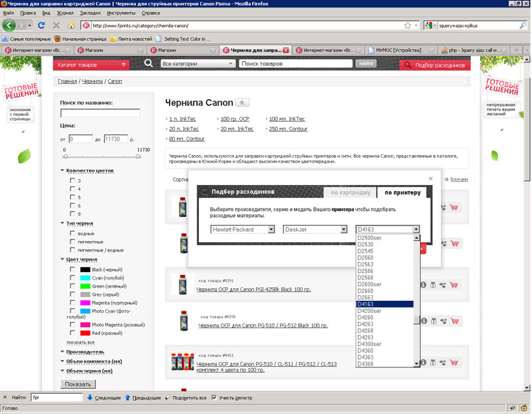Viewport: 532px width, 414px height.
Task: Tick the 3 colors checkbox
Action: [x=72, y=180]
